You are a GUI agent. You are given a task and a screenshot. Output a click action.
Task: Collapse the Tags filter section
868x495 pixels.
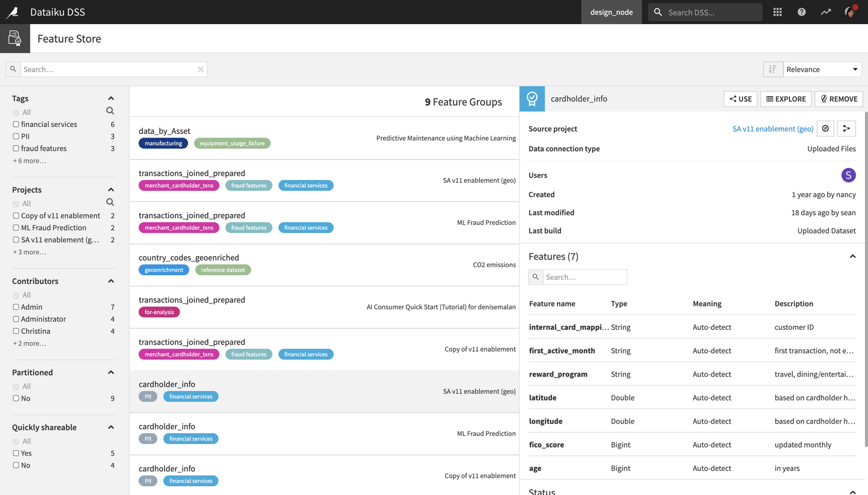point(111,98)
